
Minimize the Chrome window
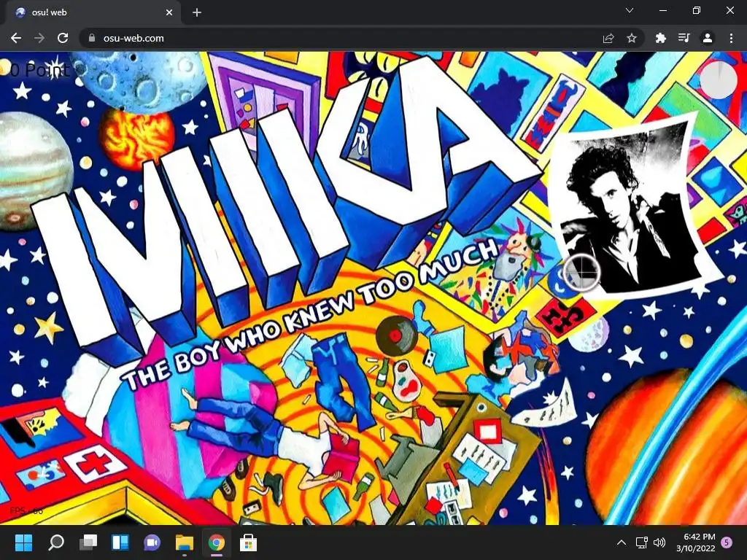tap(662, 10)
